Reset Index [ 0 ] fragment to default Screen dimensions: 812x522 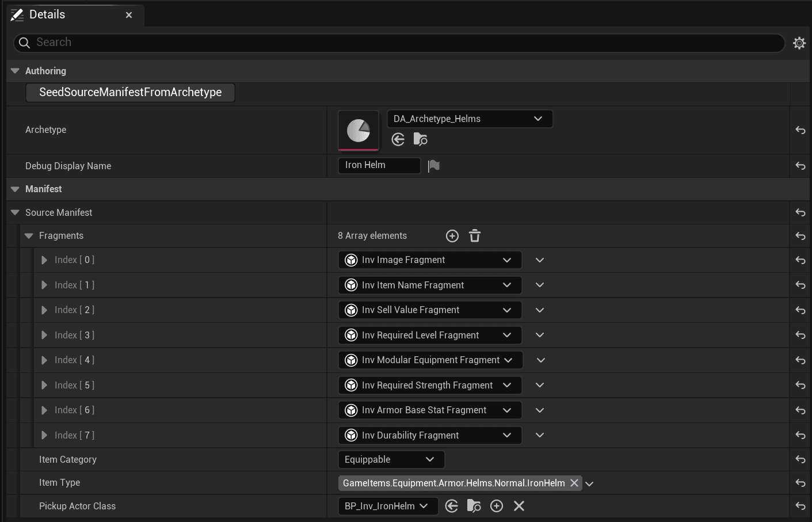tap(800, 260)
